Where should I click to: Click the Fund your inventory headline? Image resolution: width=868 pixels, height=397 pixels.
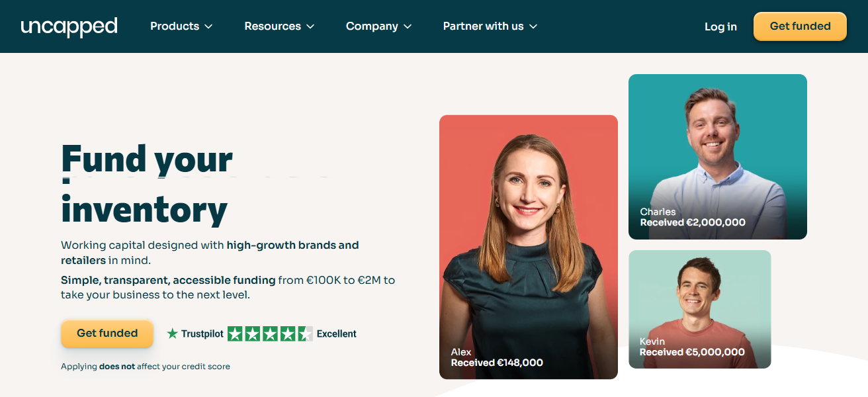pos(146,184)
